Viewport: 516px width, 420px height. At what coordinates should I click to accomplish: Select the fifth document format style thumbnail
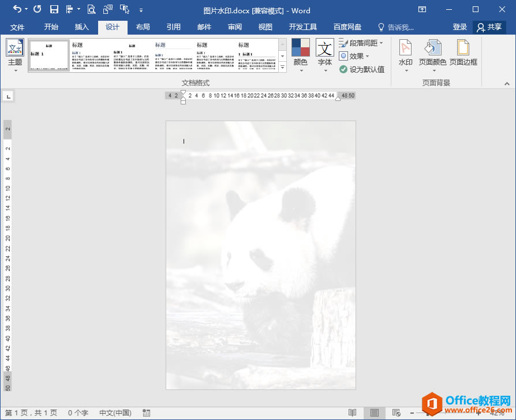tap(215, 55)
